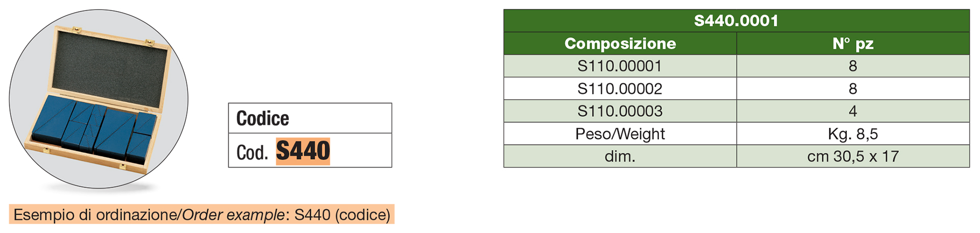Click the wooden box product photo

99,99
